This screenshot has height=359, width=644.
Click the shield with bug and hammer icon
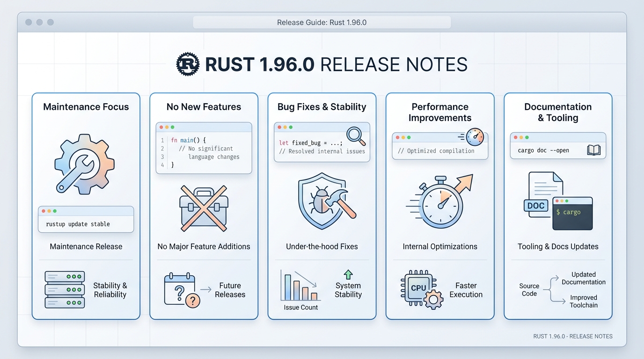coord(326,201)
